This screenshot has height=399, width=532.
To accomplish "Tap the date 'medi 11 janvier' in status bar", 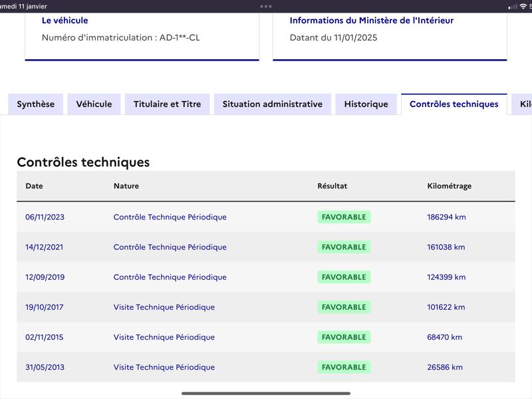I will 23,7.
